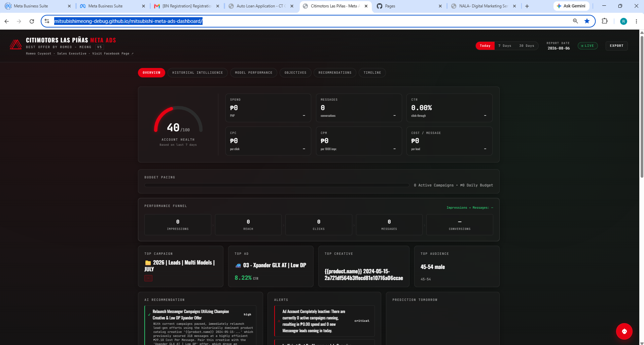The image size is (644, 345).
Task: Open site information icon in address bar
Action: coord(47,21)
